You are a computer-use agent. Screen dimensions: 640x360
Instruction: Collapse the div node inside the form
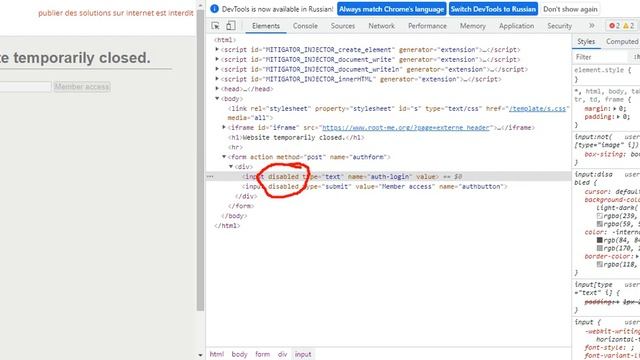click(x=231, y=167)
